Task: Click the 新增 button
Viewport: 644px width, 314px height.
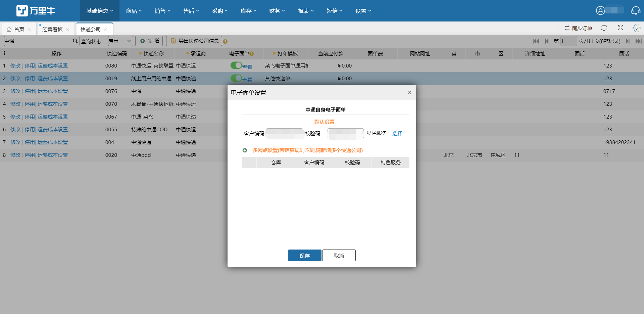Action: tap(149, 41)
